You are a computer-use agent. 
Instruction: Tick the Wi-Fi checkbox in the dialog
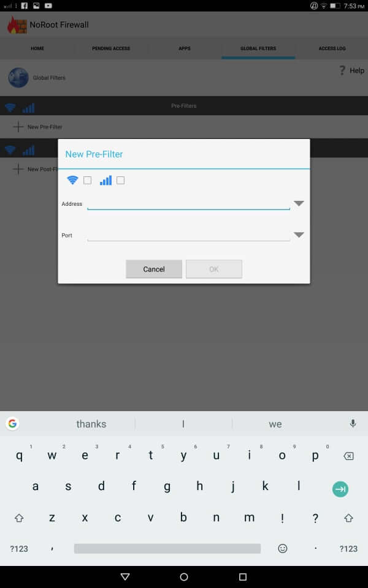(87, 180)
